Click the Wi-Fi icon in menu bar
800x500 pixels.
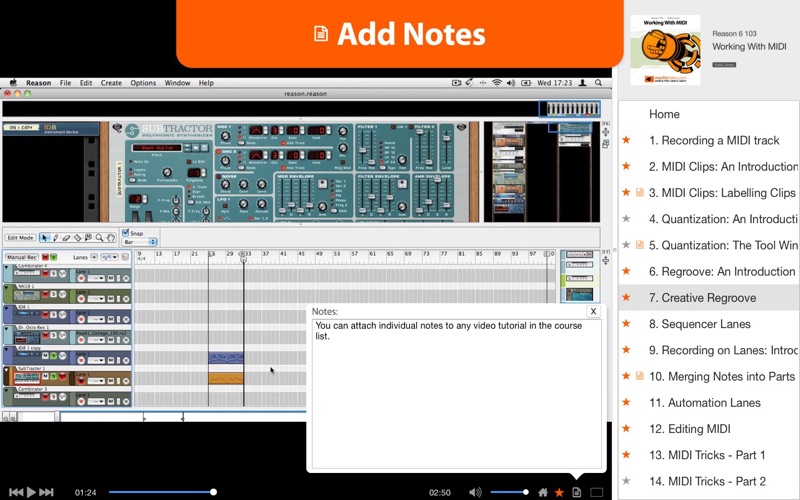(496, 83)
